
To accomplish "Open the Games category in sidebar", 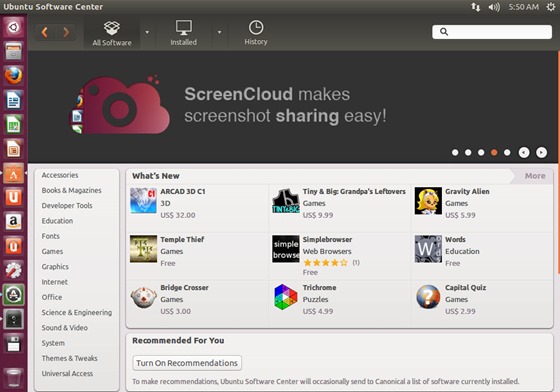I will [x=52, y=251].
